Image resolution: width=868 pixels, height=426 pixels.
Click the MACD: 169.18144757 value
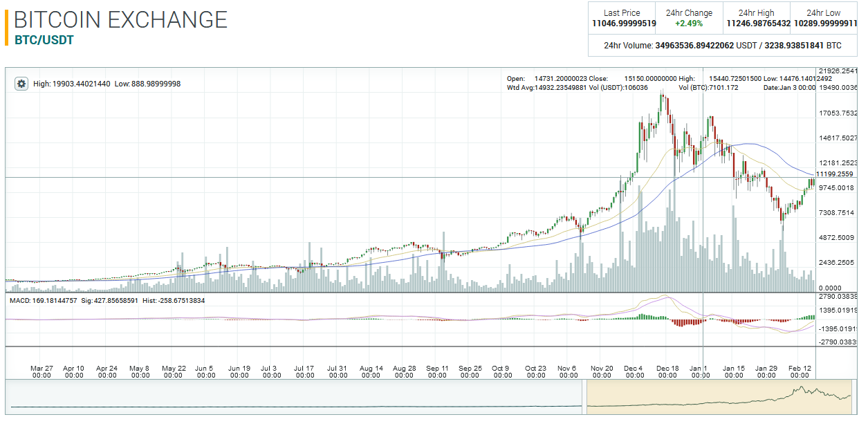[x=43, y=301]
